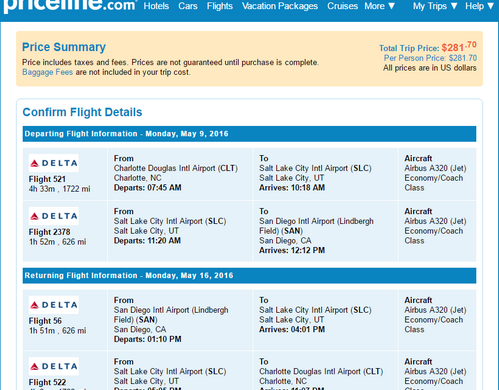Click the Delta logo for Flight 522
Image resolution: width=499 pixels, height=390 pixels.
click(54, 366)
